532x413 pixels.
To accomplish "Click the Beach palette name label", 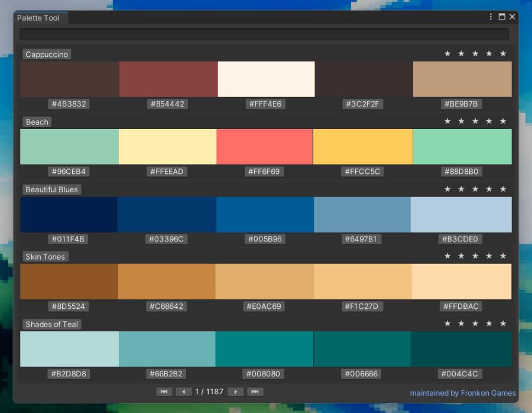I will (37, 122).
